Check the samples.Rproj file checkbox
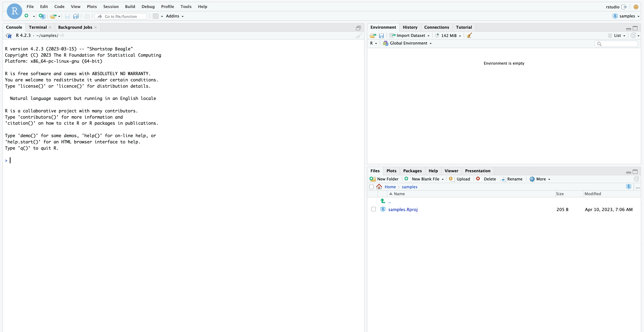The image size is (644, 332). pyautogui.click(x=374, y=209)
